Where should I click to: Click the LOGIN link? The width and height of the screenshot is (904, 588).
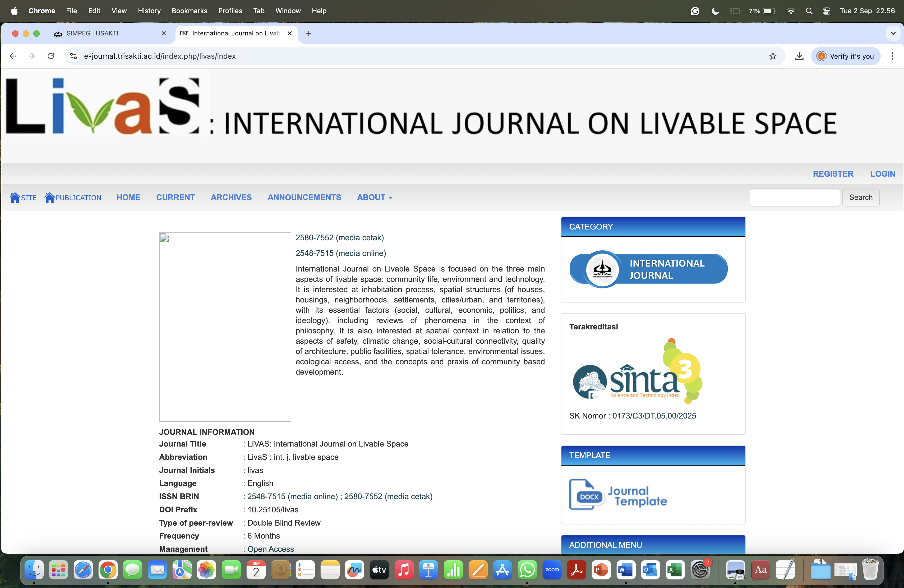(882, 174)
